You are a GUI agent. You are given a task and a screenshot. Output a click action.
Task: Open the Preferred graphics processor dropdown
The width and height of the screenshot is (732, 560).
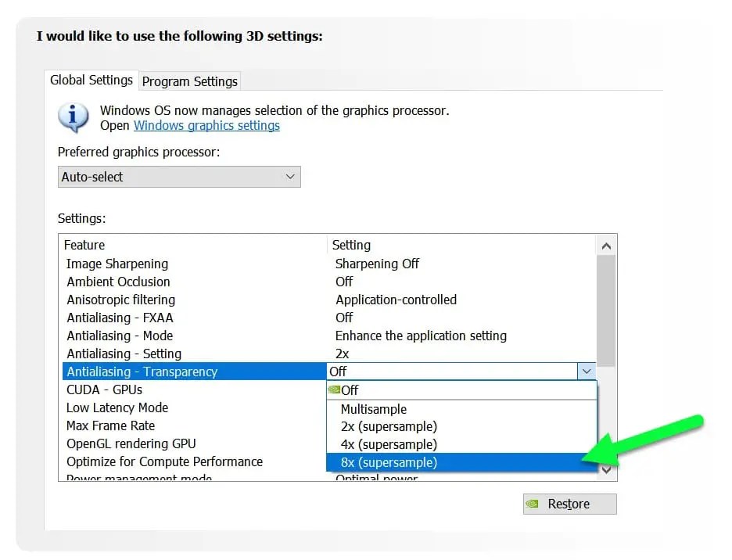click(179, 177)
